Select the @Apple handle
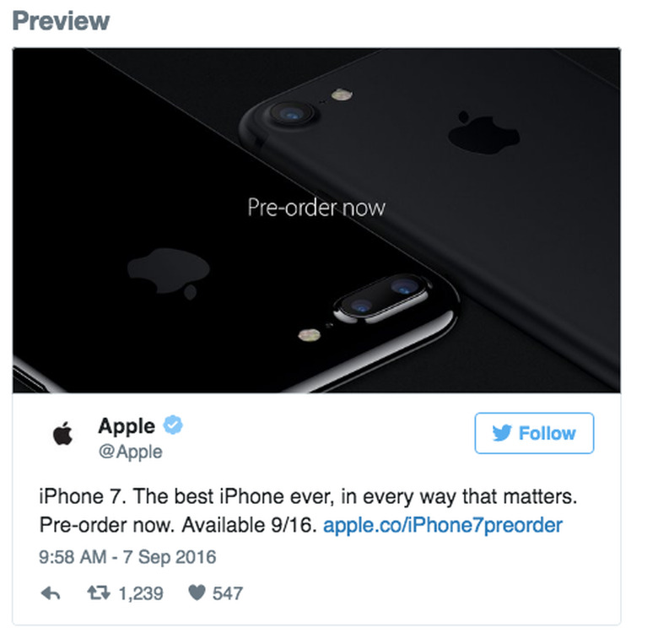This screenshot has height=644, width=658. 131,452
